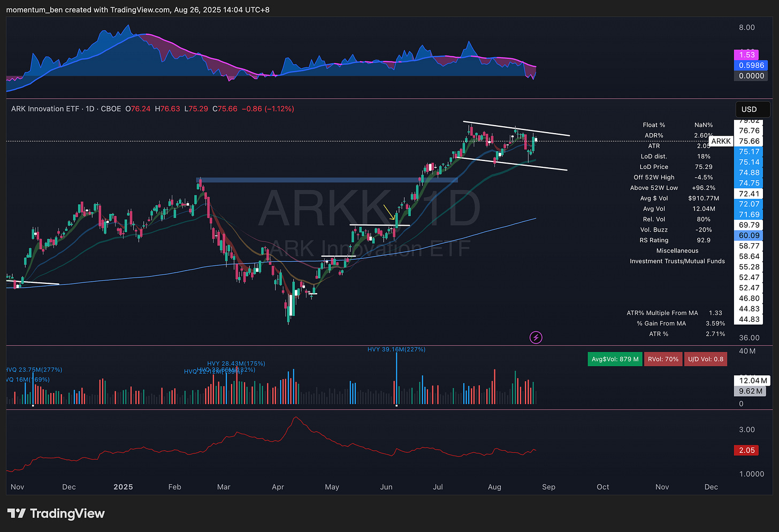Image resolution: width=779 pixels, height=532 pixels.
Task: Click the blue 75.17 price label
Action: (x=749, y=152)
